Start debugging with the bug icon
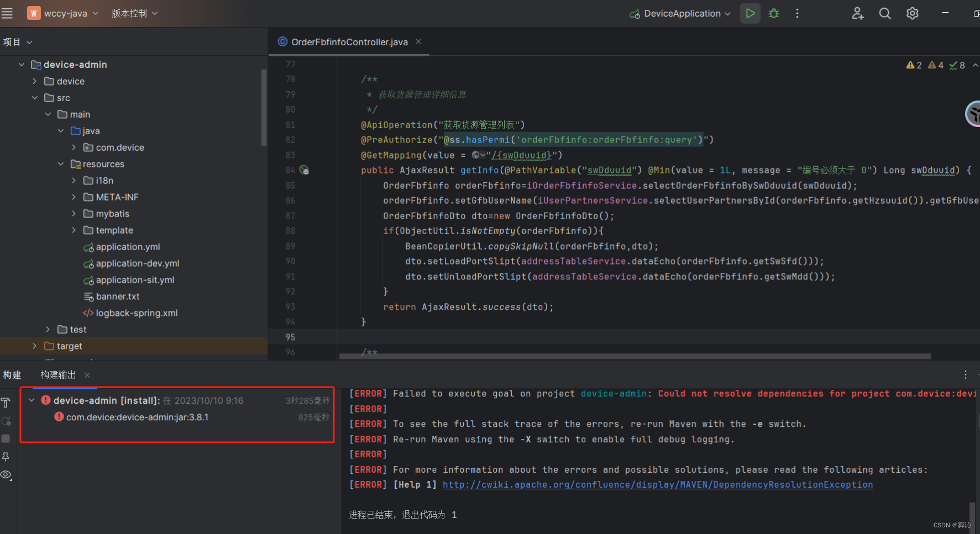The image size is (980, 534). (x=774, y=13)
